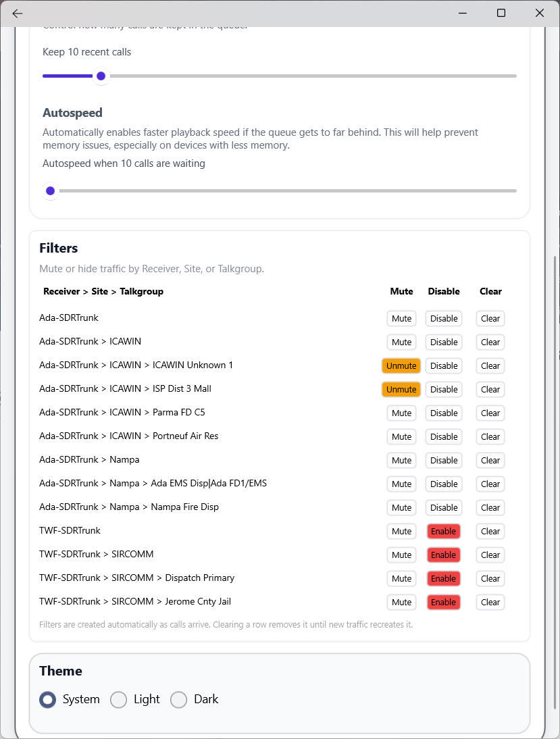Unmute ICAWIN Unknown 1 talkgroup
Viewport: 560px width, 739px height.
point(401,365)
